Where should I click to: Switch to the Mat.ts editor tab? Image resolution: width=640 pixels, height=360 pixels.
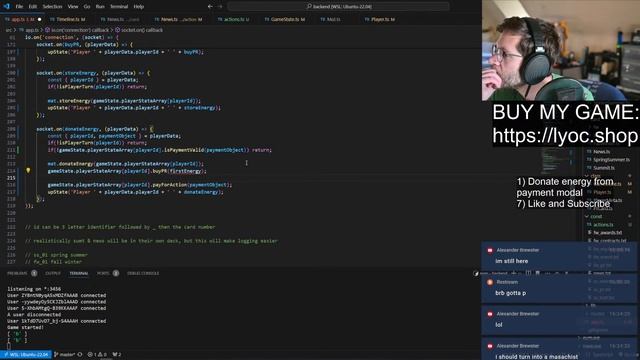333,19
